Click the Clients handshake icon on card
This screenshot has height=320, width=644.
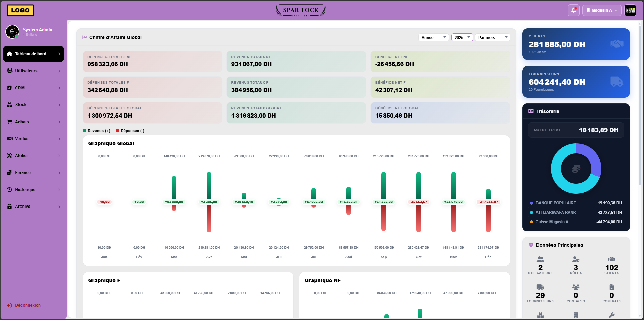coord(616,44)
